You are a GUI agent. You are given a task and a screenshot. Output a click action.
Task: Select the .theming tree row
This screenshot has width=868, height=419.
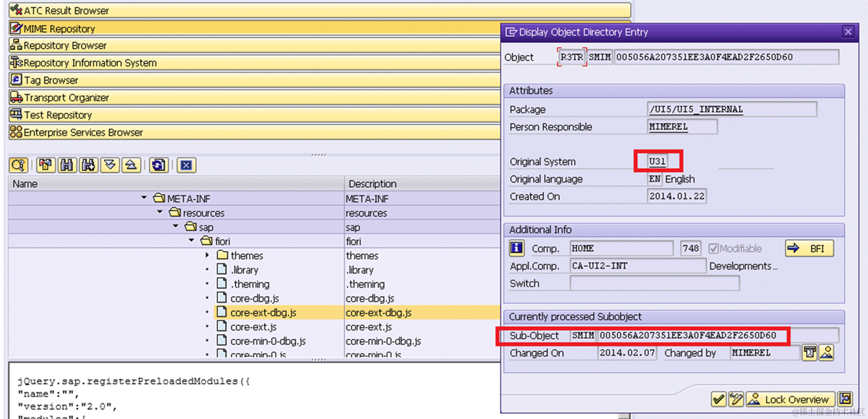pyautogui.click(x=254, y=284)
